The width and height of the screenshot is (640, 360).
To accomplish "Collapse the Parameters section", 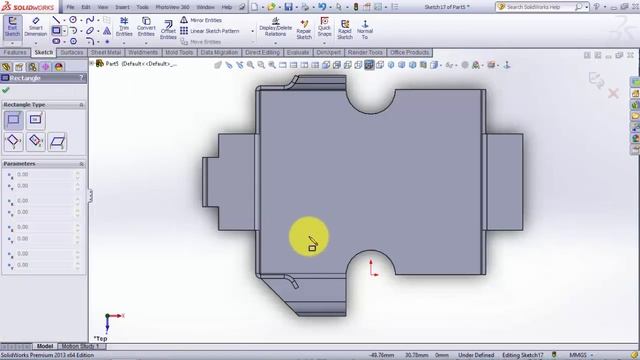I will [81, 164].
